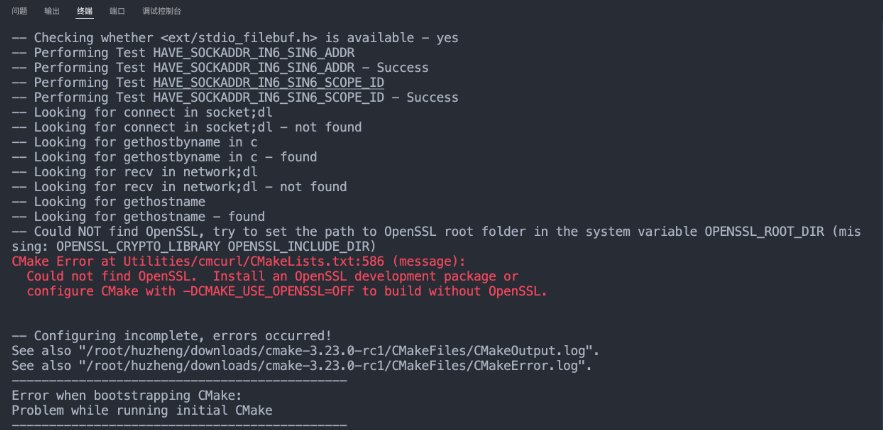This screenshot has height=430, width=883.
Task: Select the 终端 (Terminal) tab
Action: point(84,11)
